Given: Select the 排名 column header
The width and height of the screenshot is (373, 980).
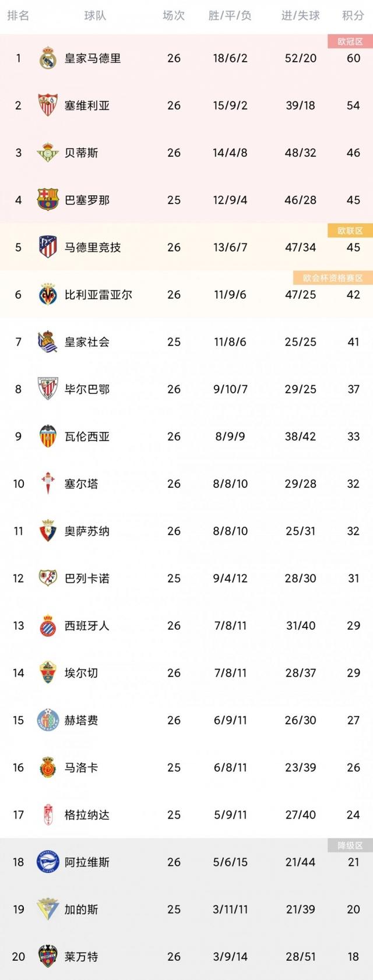Looking at the screenshot, I should coord(18,16).
